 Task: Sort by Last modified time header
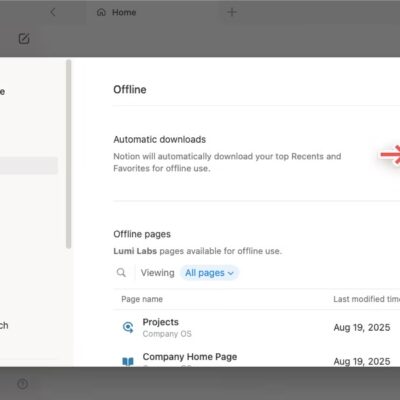pos(366,299)
